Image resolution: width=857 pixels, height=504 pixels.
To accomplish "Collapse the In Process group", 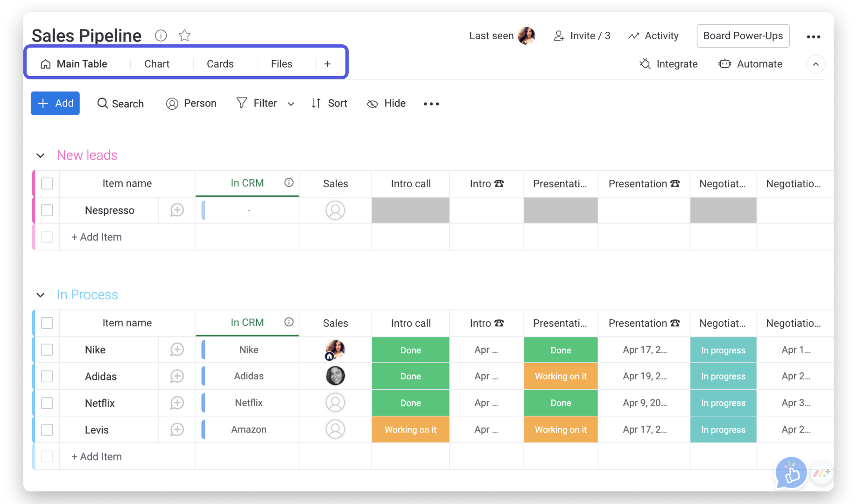I will pos(41,295).
